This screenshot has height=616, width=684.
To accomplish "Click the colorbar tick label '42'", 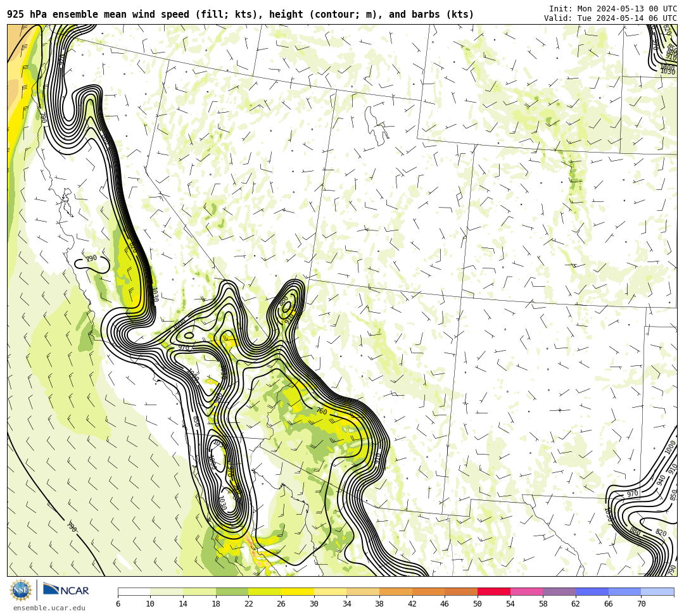I will point(412,604).
